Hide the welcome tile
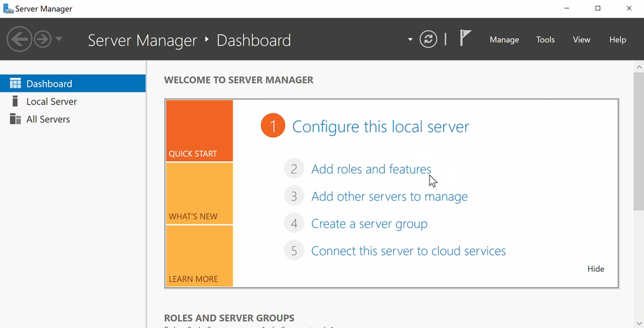The image size is (644, 328). click(x=596, y=269)
